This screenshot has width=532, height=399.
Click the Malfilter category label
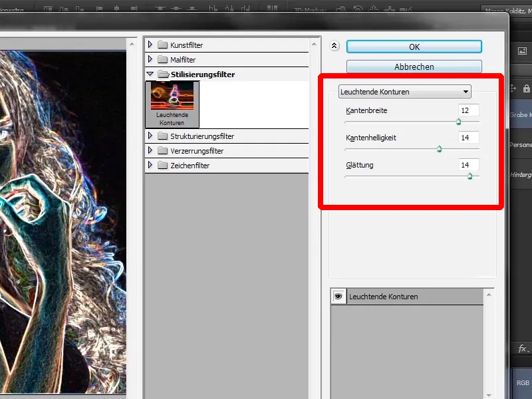[183, 60]
